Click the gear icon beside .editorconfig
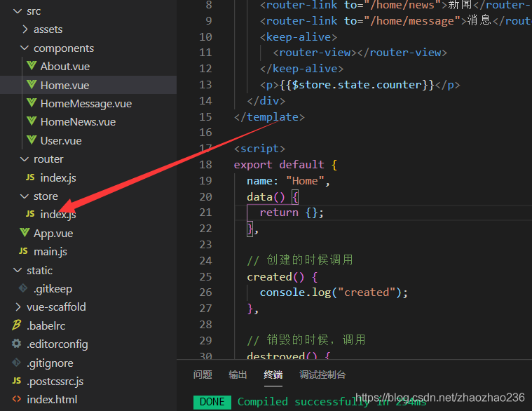This screenshot has width=532, height=411. (16, 344)
